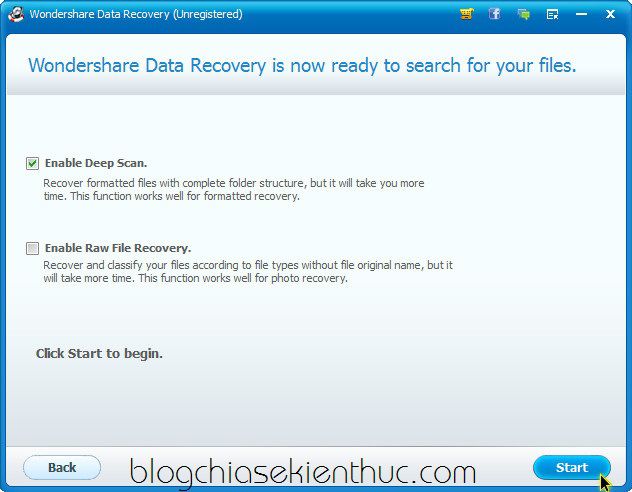
Task: Click the Start button to begin scan
Action: click(572, 467)
